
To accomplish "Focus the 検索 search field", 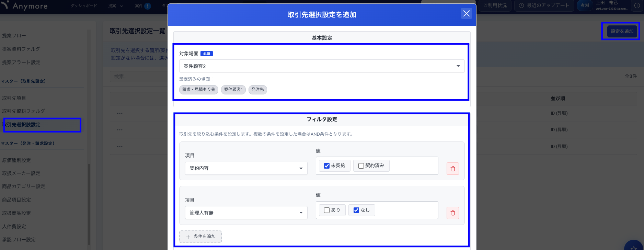I will coord(139,76).
